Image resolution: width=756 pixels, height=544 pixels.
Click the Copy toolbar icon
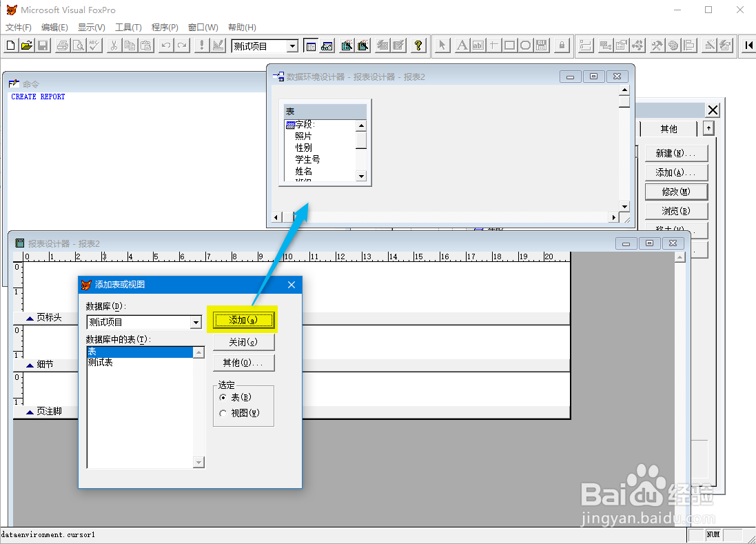click(130, 46)
